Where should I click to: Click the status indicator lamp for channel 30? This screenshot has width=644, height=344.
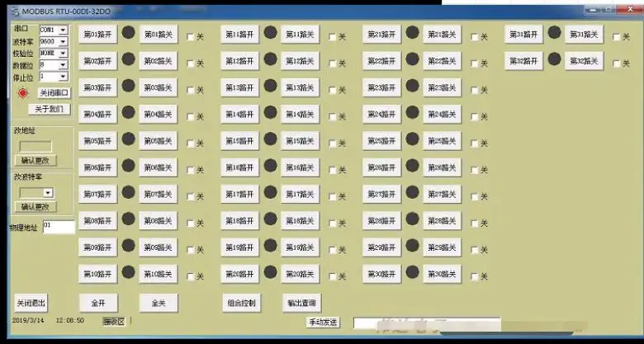412,271
